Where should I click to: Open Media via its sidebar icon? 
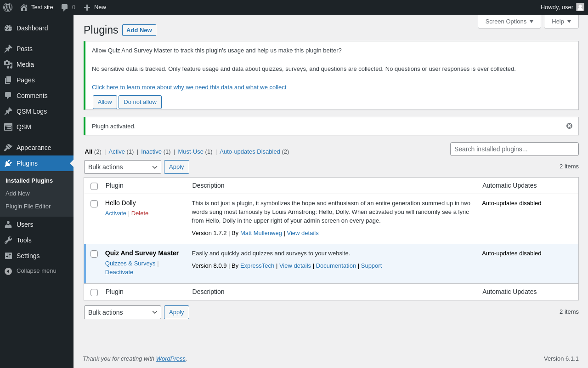[x=8, y=64]
